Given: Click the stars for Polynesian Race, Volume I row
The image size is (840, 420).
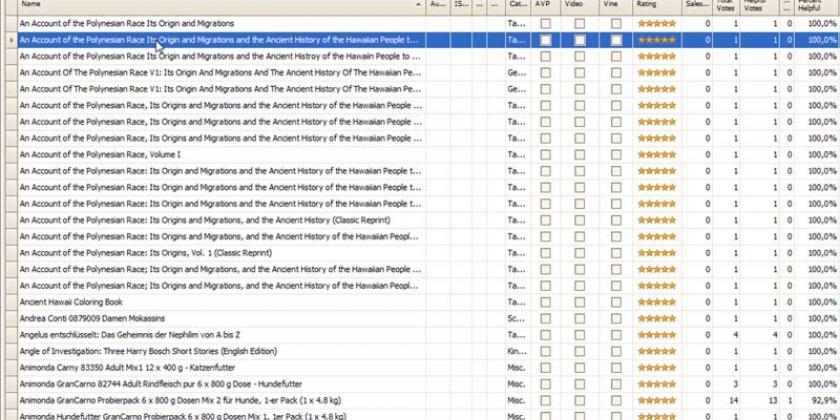Looking at the screenshot, I should [x=657, y=154].
